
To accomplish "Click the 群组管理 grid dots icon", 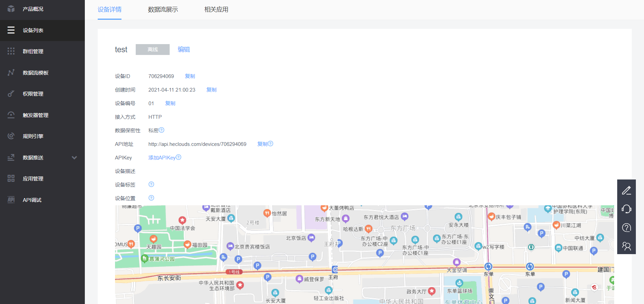I will (11, 51).
